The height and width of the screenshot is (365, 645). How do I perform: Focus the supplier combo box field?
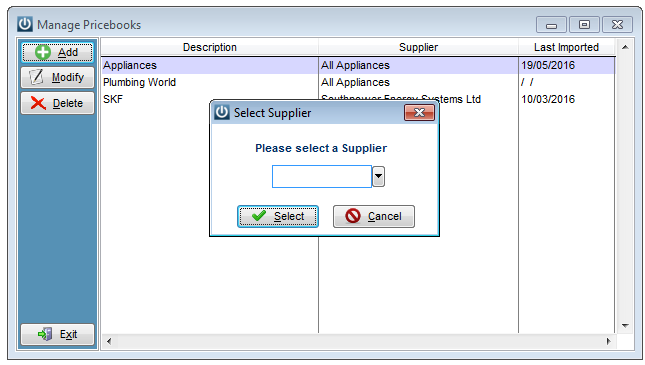coord(322,177)
